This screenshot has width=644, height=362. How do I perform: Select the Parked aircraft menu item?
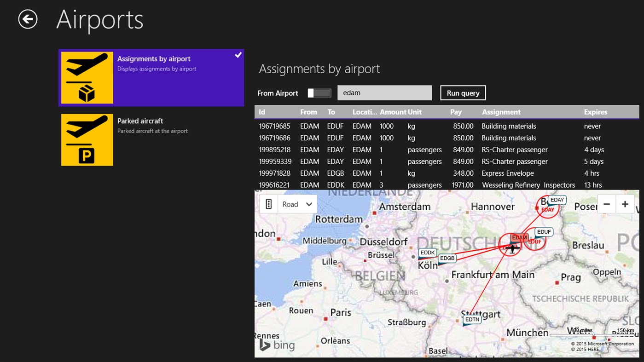(x=151, y=140)
